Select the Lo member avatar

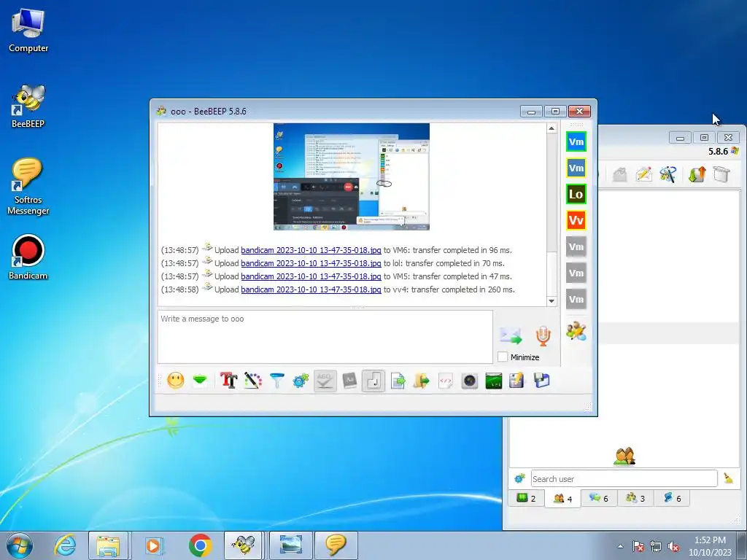click(576, 194)
